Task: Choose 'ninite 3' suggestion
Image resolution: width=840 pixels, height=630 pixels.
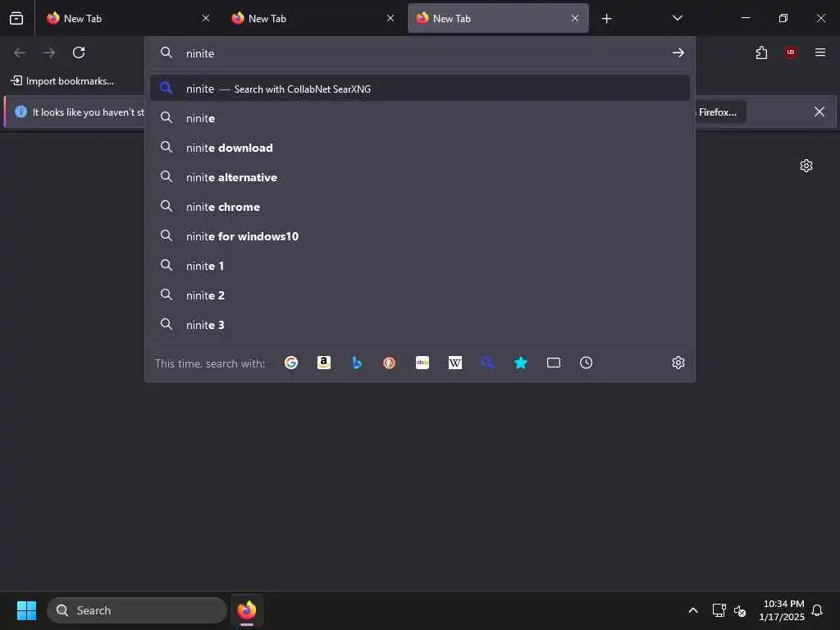Action: 420,324
